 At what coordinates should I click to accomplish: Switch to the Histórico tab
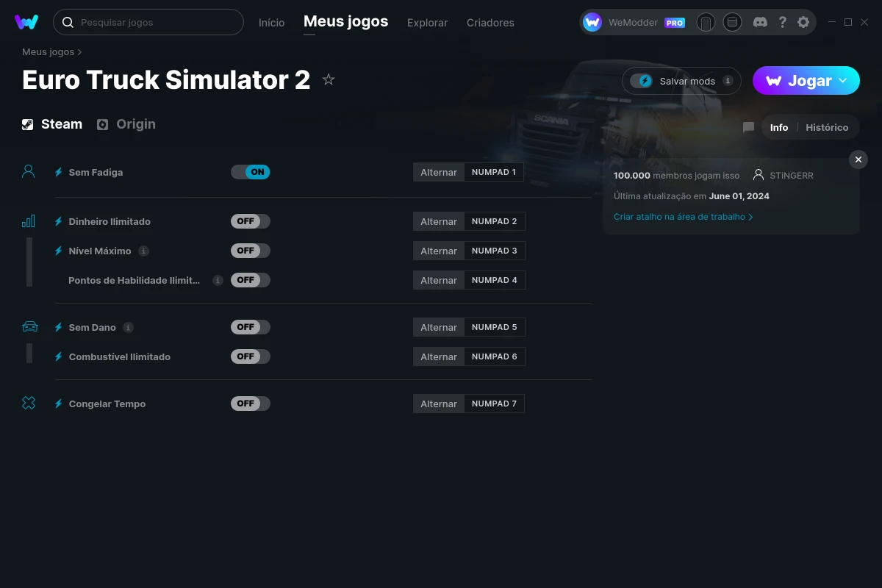pyautogui.click(x=827, y=127)
